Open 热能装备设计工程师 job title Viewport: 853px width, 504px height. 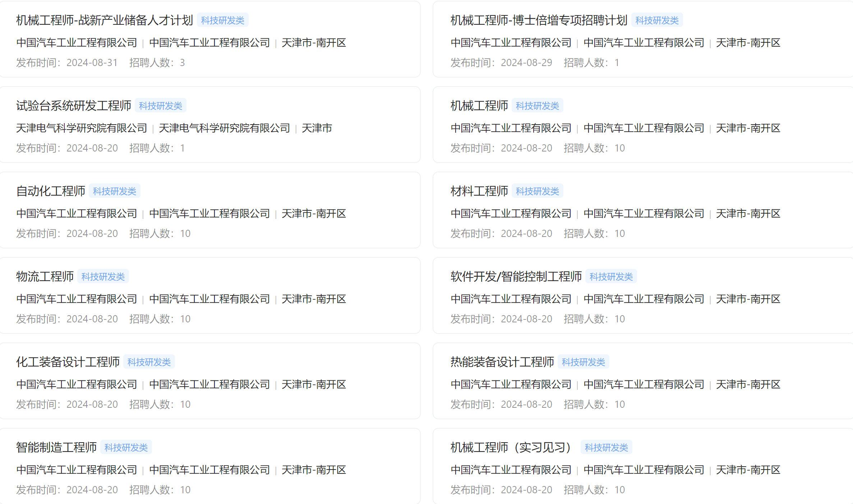(x=502, y=362)
